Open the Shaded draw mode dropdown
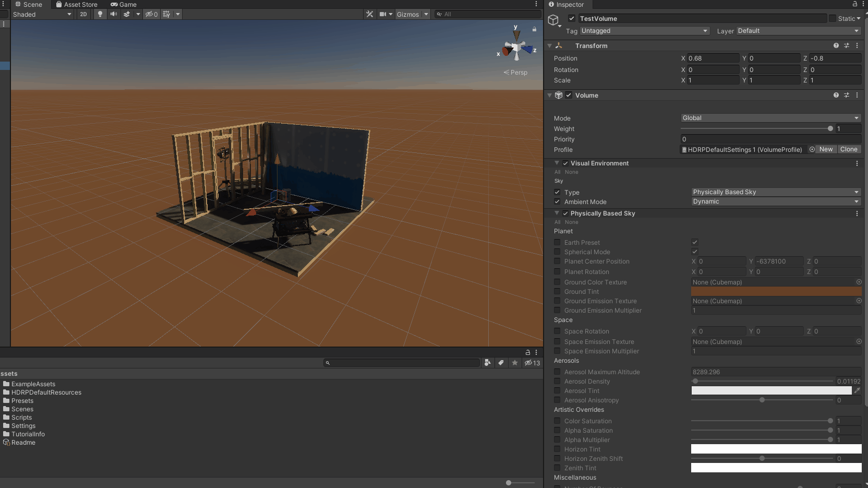Viewport: 868px width, 488px height. pos(42,14)
